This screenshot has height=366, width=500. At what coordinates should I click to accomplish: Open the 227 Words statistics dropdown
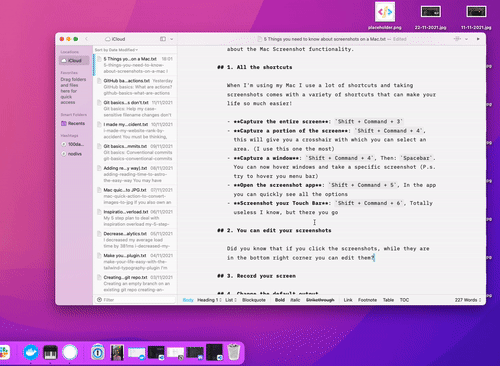pos(468,300)
